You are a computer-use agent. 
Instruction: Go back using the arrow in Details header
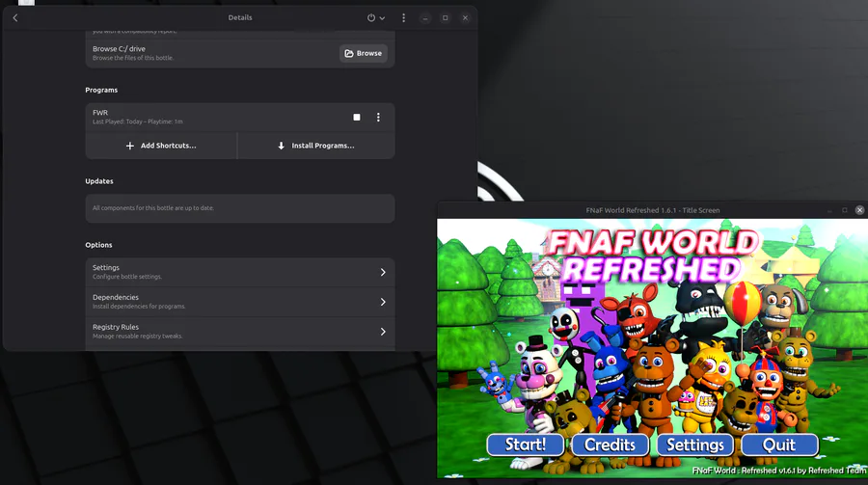click(15, 17)
